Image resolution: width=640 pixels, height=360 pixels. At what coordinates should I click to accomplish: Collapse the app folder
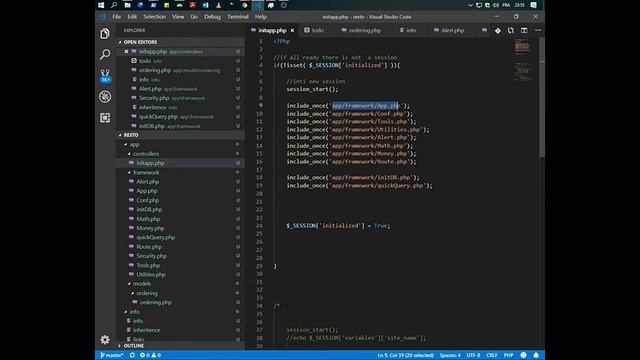[134, 144]
